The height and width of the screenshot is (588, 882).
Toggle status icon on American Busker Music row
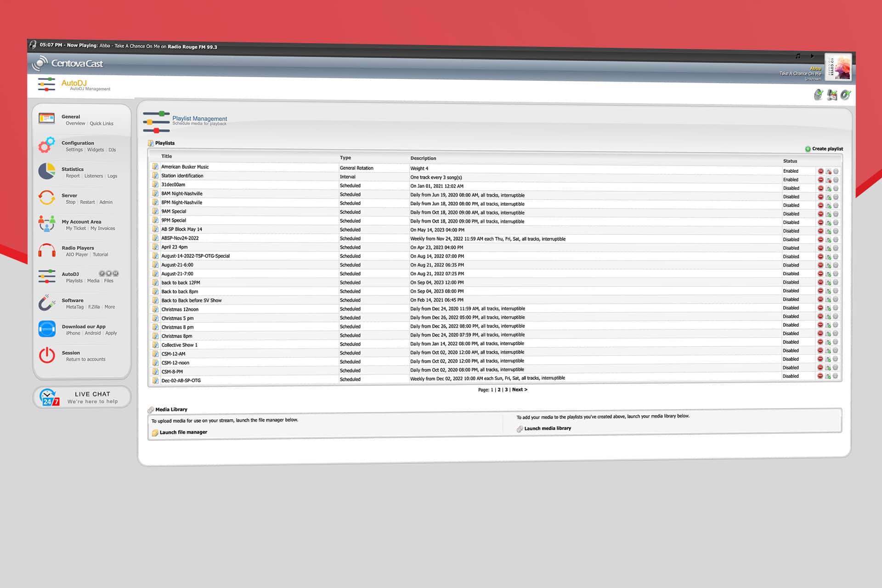828,171
